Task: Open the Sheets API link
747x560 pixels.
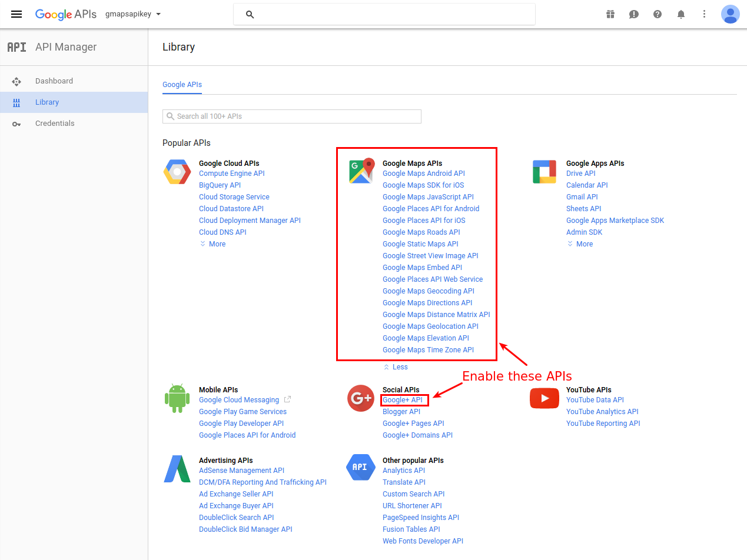Action: 584,209
